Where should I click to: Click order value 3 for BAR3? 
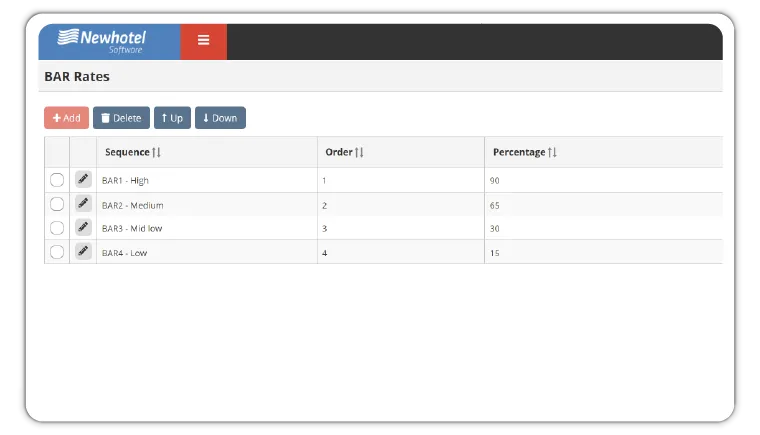[x=324, y=228]
